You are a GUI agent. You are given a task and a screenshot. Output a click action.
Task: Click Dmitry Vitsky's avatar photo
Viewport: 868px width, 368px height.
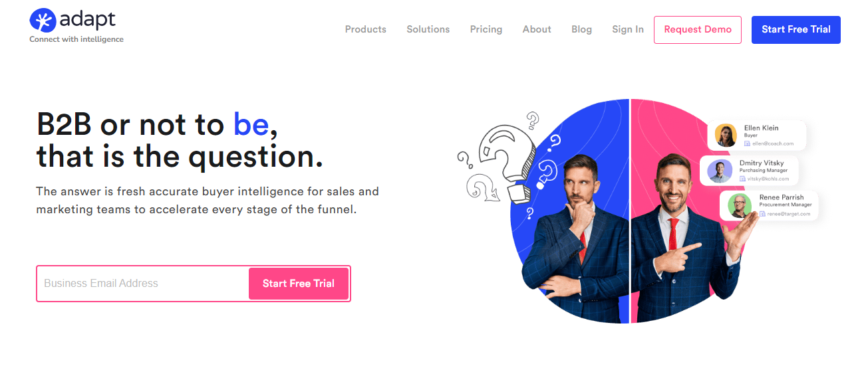tap(720, 171)
